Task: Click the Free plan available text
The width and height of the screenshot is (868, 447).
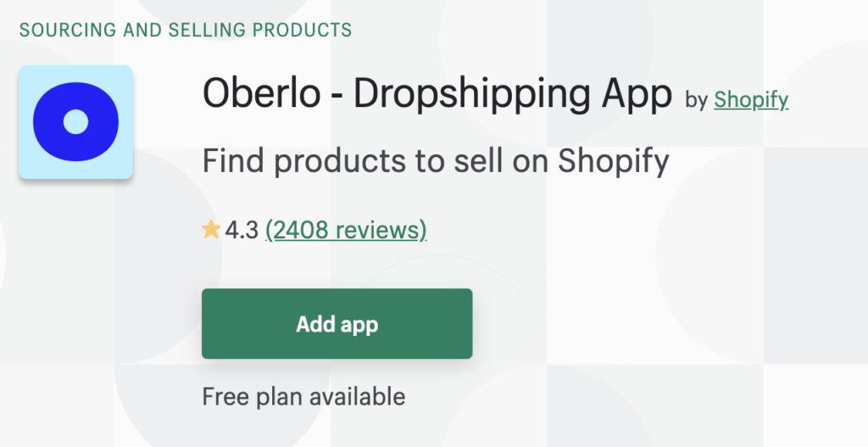Action: [303, 396]
